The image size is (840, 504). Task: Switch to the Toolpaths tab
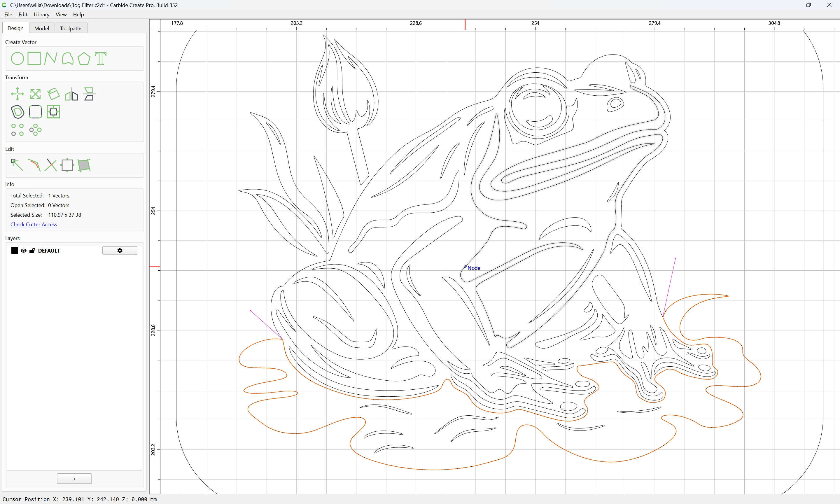(x=71, y=29)
